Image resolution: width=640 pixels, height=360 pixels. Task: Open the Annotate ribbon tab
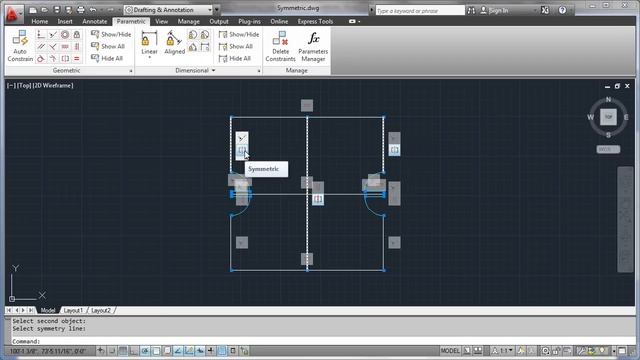tap(94, 21)
